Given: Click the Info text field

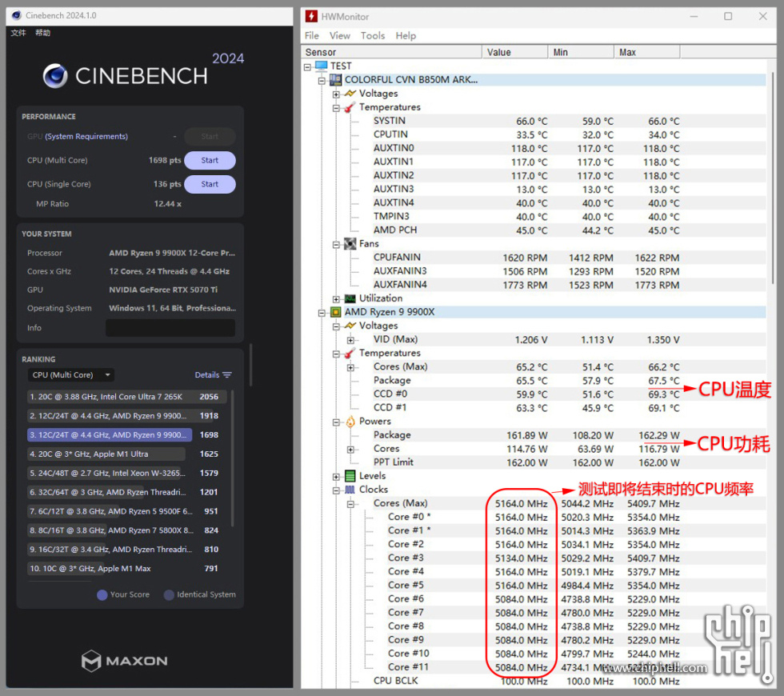Looking at the screenshot, I should pyautogui.click(x=170, y=328).
